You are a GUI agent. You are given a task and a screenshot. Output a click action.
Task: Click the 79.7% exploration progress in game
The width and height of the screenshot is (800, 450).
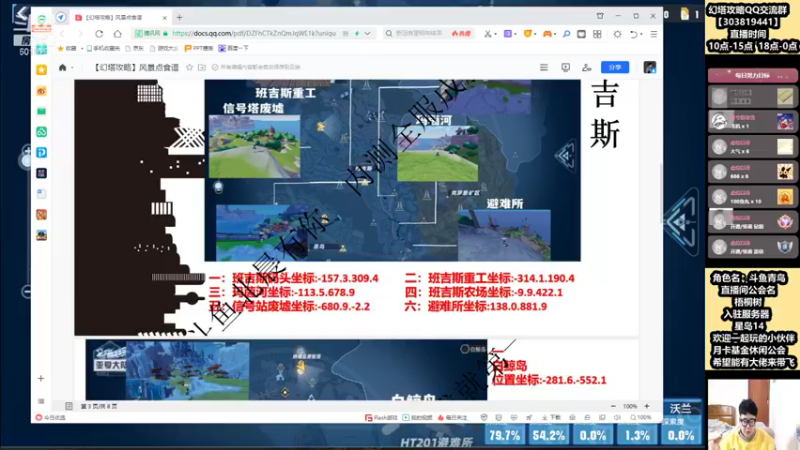504,435
